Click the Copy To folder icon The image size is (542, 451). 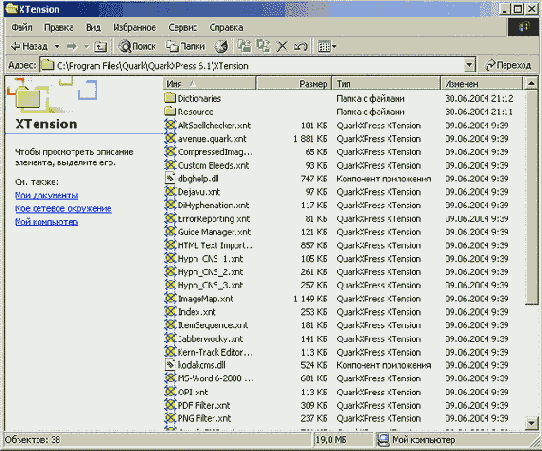(263, 46)
